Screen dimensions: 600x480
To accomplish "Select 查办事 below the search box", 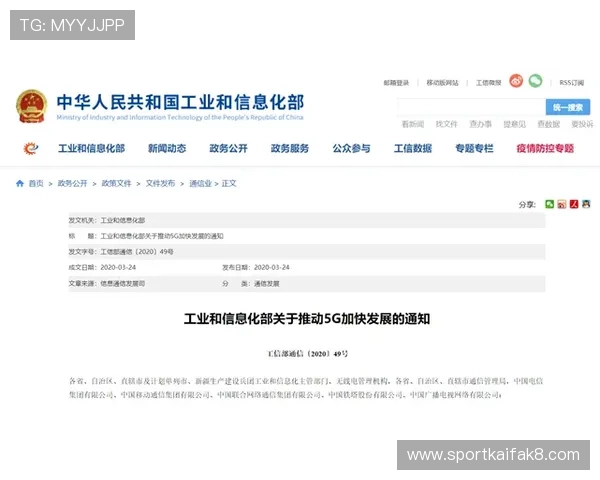I will tap(481, 124).
